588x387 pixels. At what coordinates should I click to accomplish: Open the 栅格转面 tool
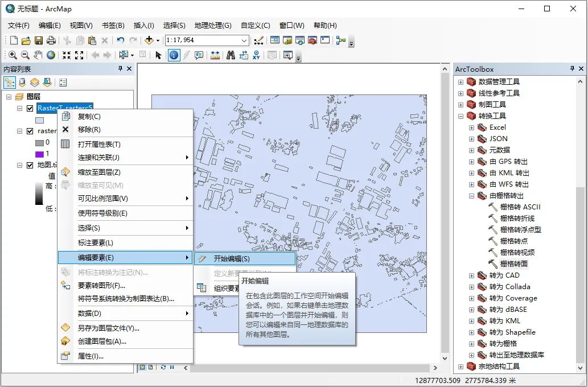pyautogui.click(x=514, y=264)
